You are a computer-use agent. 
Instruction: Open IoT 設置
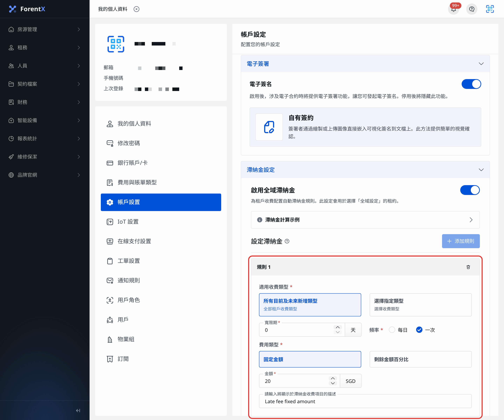161,222
